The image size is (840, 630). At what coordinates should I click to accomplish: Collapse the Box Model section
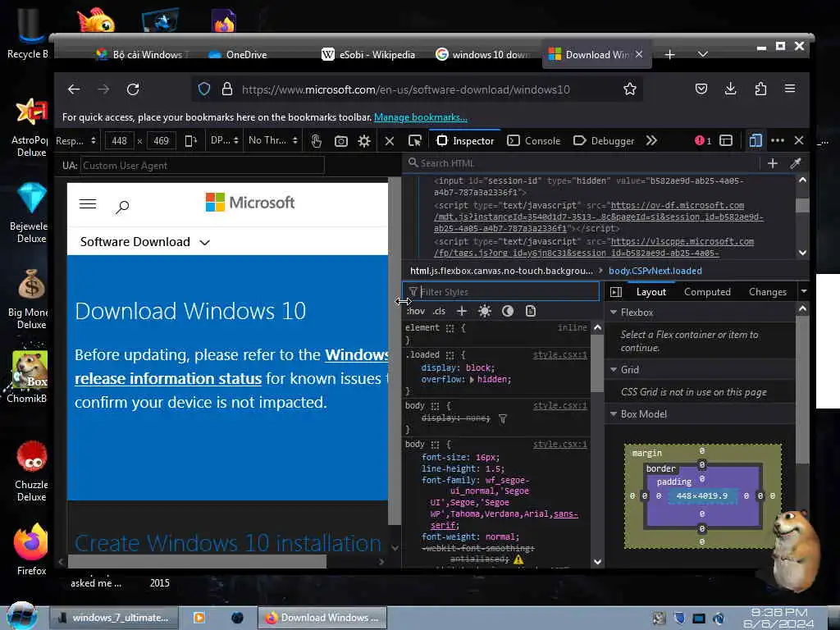coord(614,414)
